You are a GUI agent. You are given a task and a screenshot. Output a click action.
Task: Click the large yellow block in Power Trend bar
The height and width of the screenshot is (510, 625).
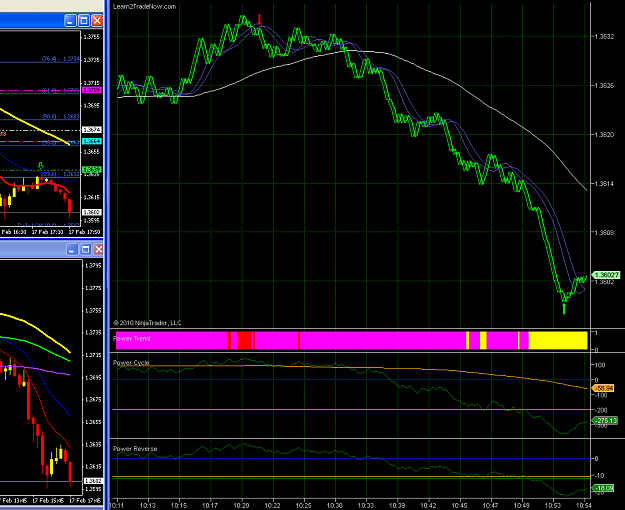click(558, 340)
